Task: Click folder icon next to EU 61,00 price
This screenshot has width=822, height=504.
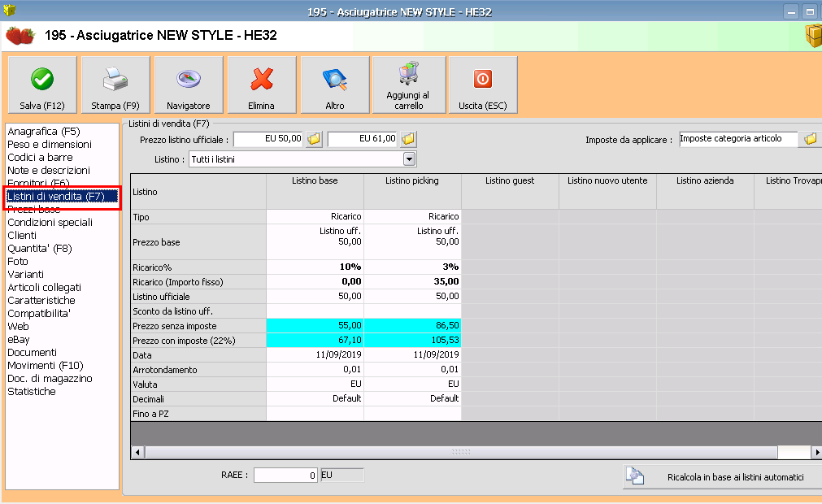Action: [x=408, y=139]
